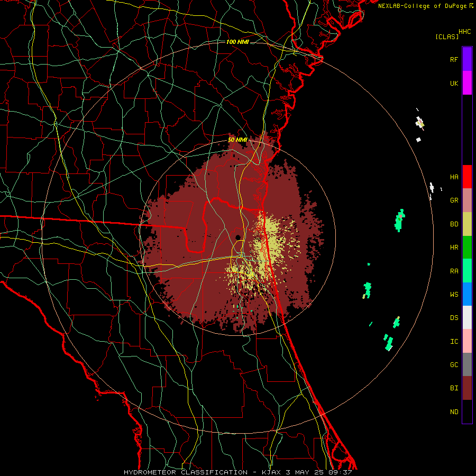Click the GR pink legend swatch
The height and width of the screenshot is (476, 476).
467,200
